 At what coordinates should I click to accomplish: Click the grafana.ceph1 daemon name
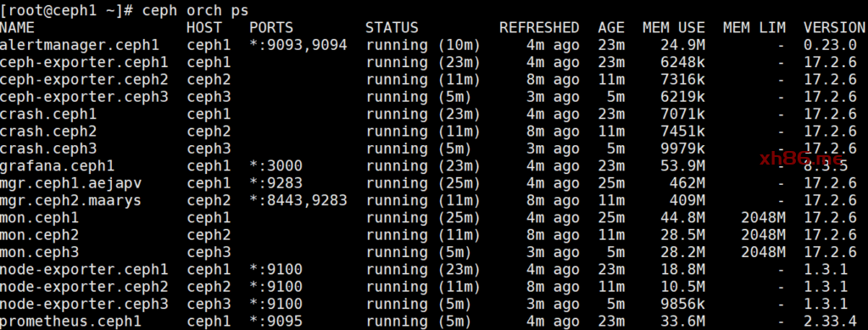[x=58, y=166]
